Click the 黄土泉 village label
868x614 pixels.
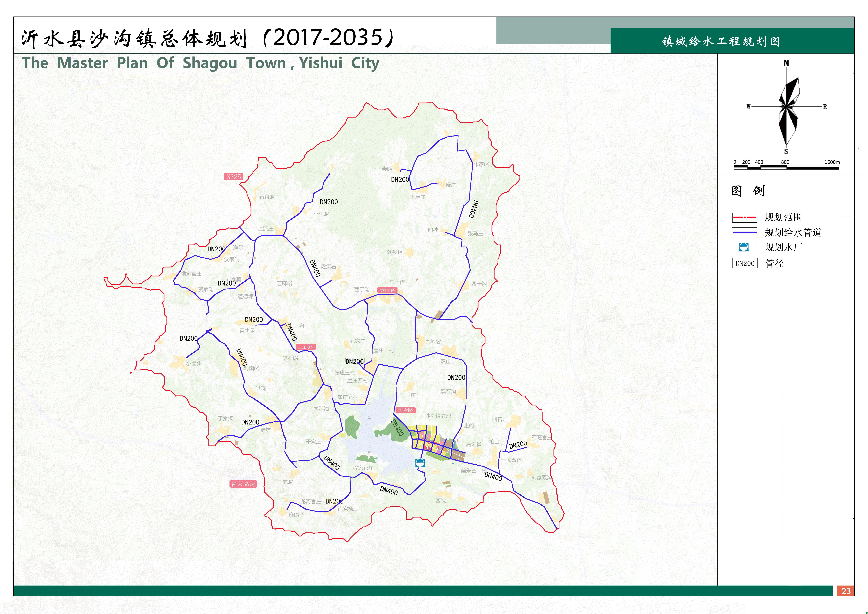pos(247,330)
